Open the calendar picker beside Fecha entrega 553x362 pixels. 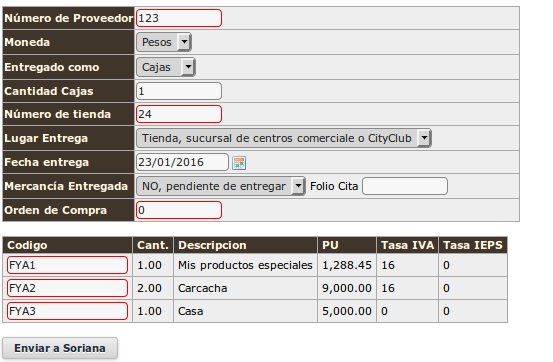[x=239, y=163]
